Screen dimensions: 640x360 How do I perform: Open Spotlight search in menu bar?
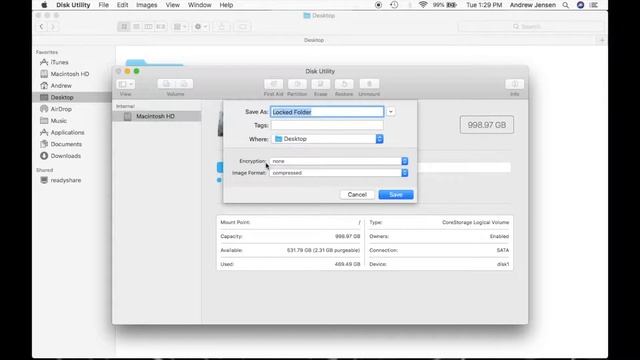565,5
